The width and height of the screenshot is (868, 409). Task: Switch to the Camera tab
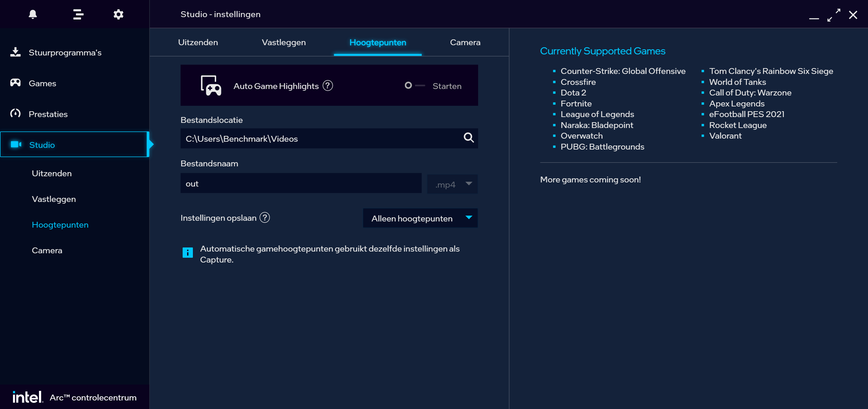click(465, 42)
